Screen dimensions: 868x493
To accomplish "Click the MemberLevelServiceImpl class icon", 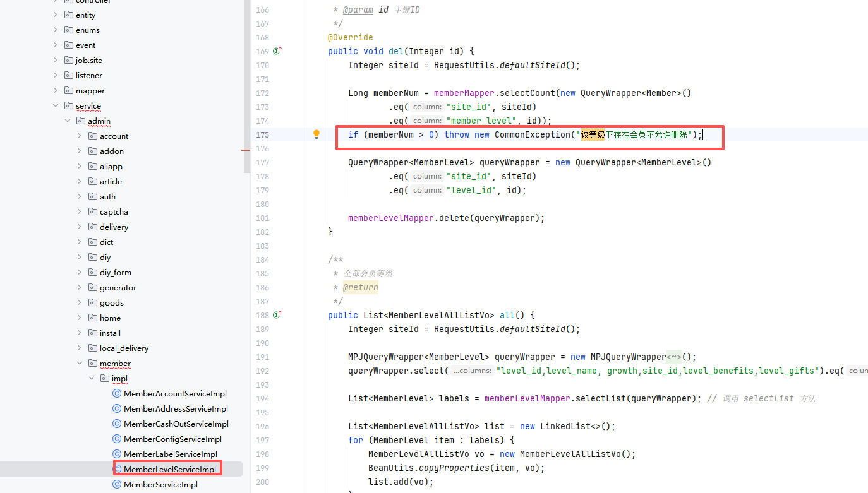I will pyautogui.click(x=117, y=469).
